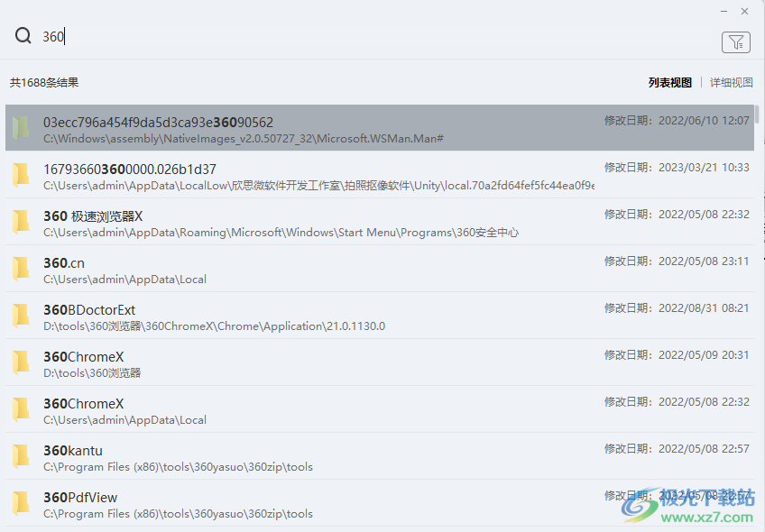The height and width of the screenshot is (532, 765).
Task: Select result name 16793660360000.026b1d37
Action: click(130, 170)
